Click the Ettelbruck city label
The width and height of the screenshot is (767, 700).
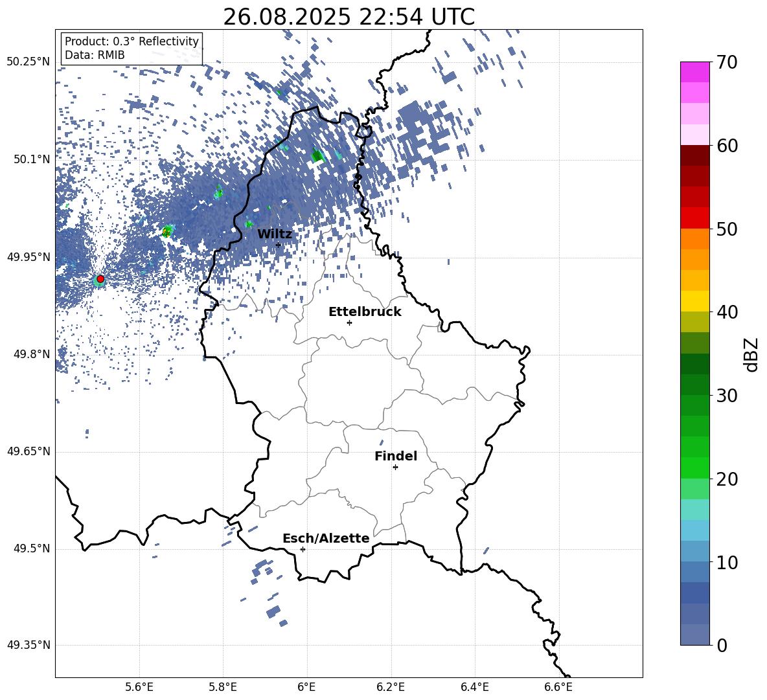365,312
